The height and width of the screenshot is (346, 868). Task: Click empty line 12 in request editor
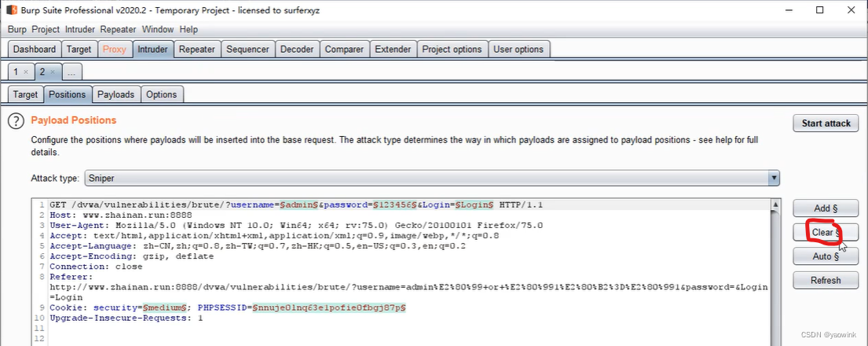pos(409,338)
